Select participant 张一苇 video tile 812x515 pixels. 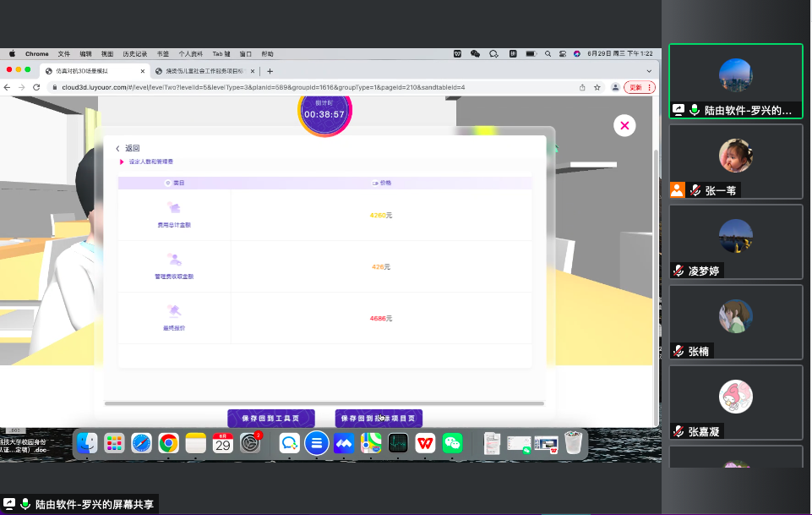tap(735, 161)
